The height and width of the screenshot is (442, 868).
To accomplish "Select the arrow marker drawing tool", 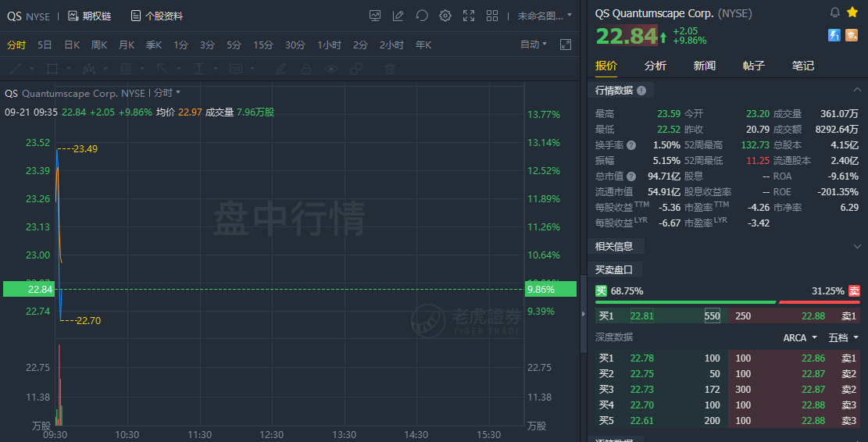I will click(x=163, y=69).
